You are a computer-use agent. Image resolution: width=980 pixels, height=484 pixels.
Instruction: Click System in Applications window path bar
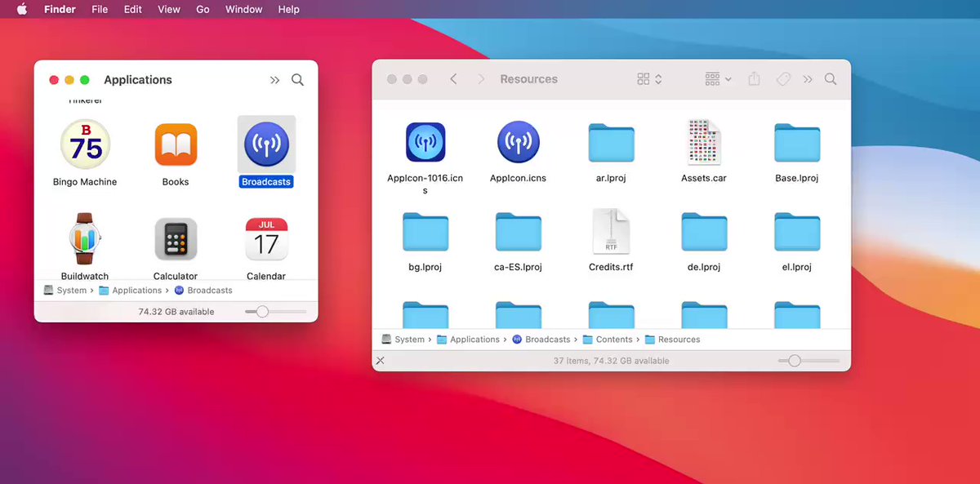65,291
